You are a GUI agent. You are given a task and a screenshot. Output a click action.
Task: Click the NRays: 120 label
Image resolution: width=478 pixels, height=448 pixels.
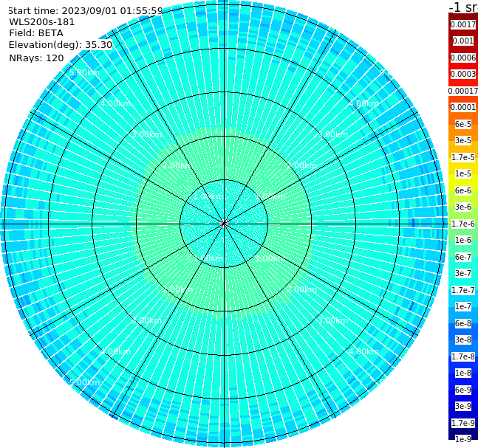36,58
